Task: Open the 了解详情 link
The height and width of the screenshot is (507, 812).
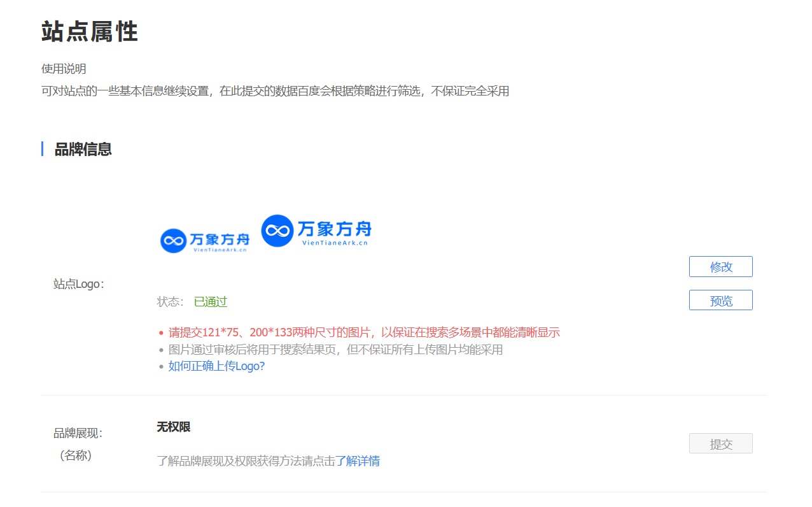Action: [358, 461]
